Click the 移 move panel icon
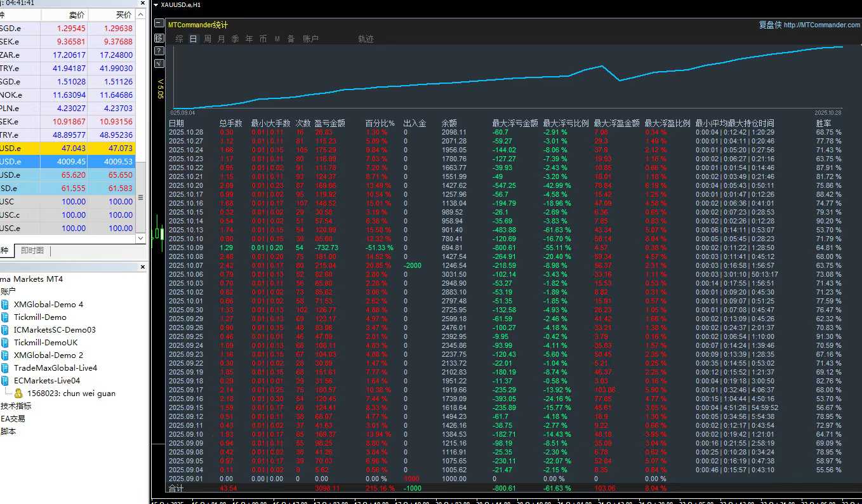The image size is (862, 504). click(159, 38)
